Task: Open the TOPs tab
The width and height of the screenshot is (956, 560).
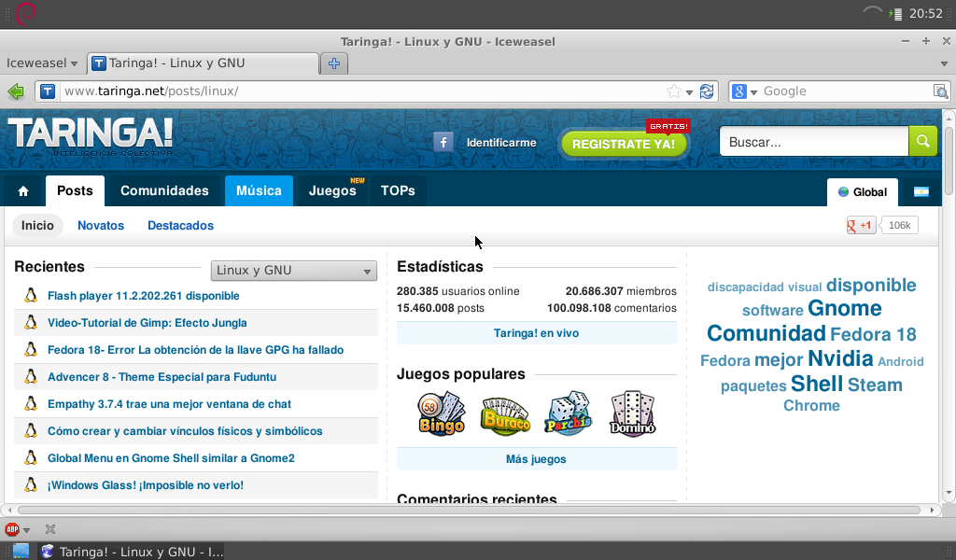Action: click(x=398, y=190)
